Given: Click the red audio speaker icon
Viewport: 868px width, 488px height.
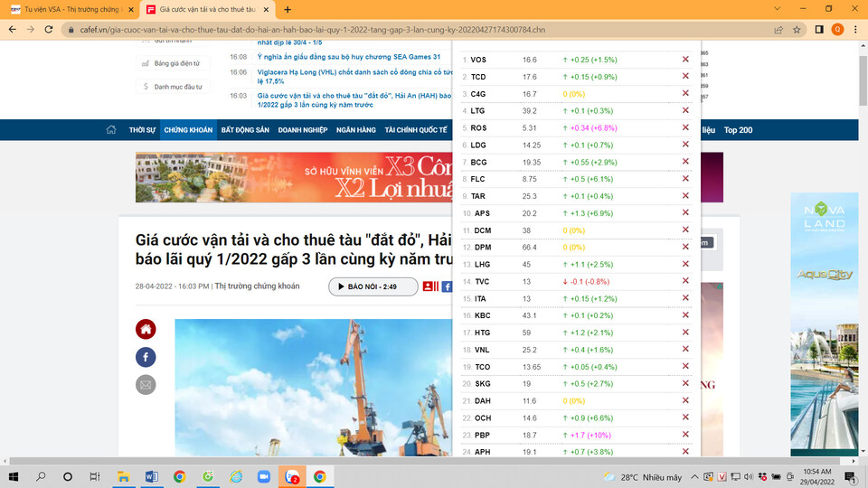Looking at the screenshot, I should pos(430,286).
